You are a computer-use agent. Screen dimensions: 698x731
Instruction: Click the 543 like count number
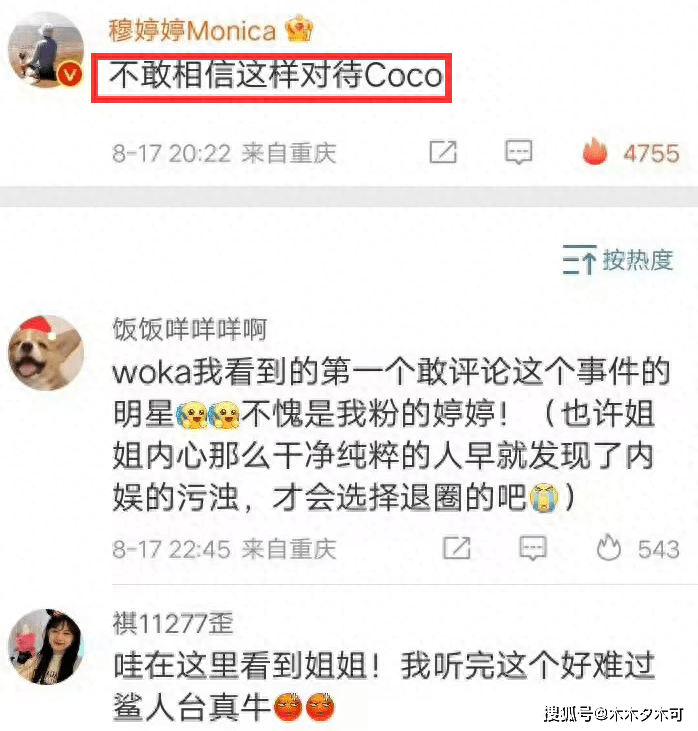pos(658,549)
